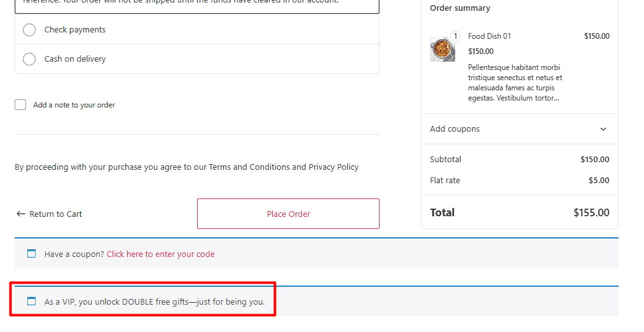Click the Total amount $155.00
The height and width of the screenshot is (332, 644).
pos(591,212)
